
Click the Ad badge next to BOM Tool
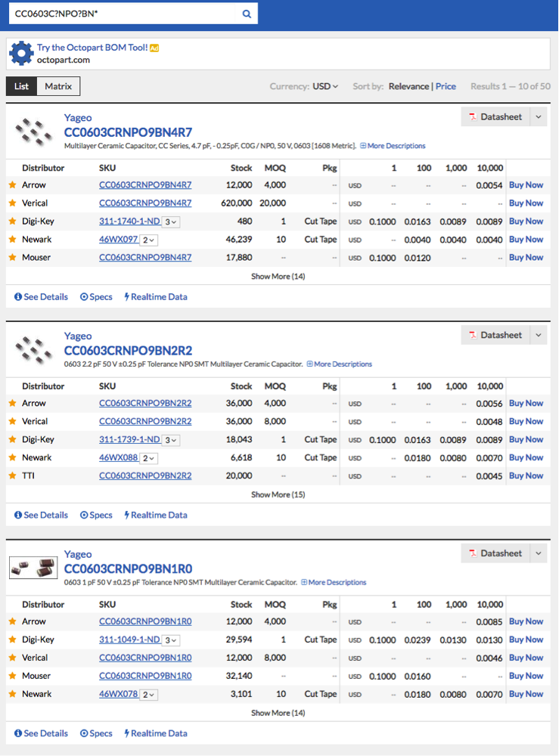[154, 48]
